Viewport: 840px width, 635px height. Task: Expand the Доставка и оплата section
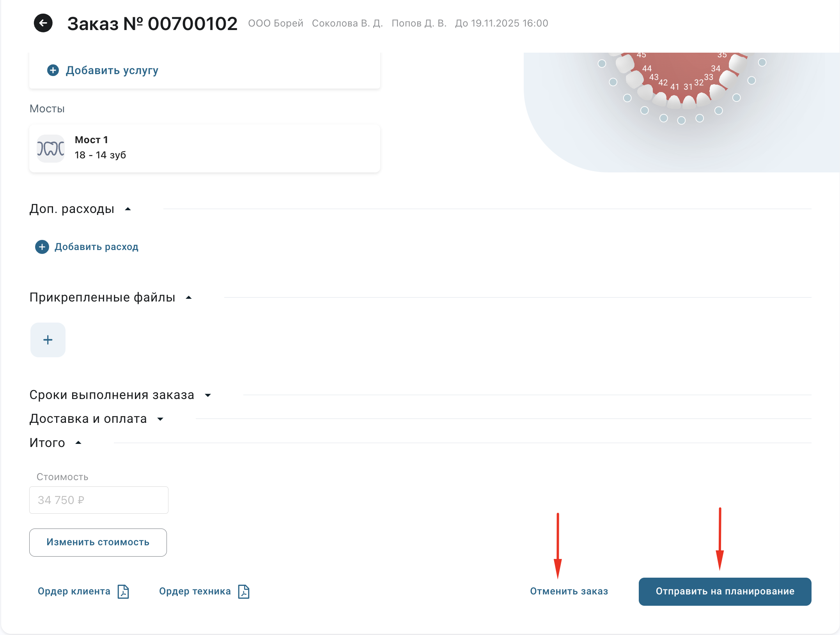pos(160,419)
